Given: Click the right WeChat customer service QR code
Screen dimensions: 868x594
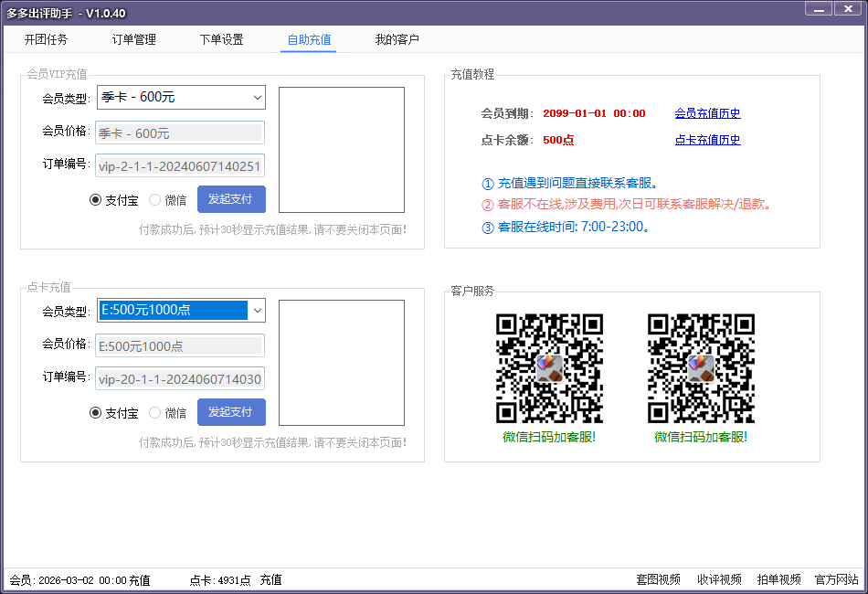Looking at the screenshot, I should (701, 368).
